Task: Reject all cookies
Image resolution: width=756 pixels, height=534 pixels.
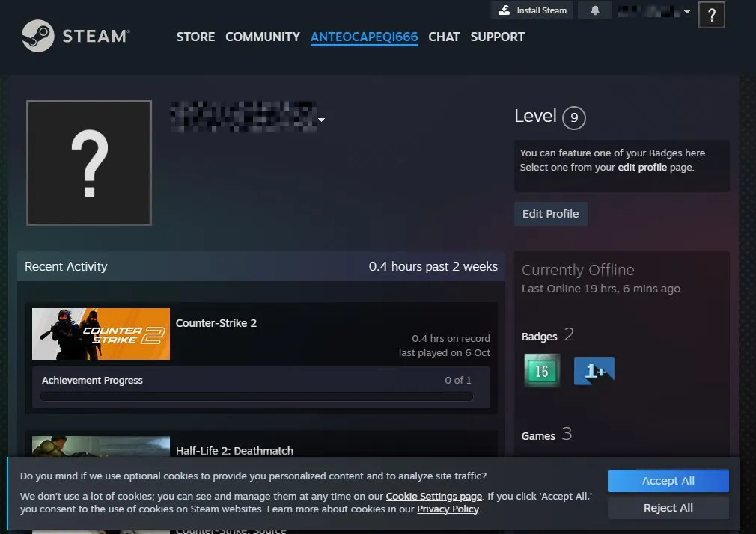Action: (668, 508)
